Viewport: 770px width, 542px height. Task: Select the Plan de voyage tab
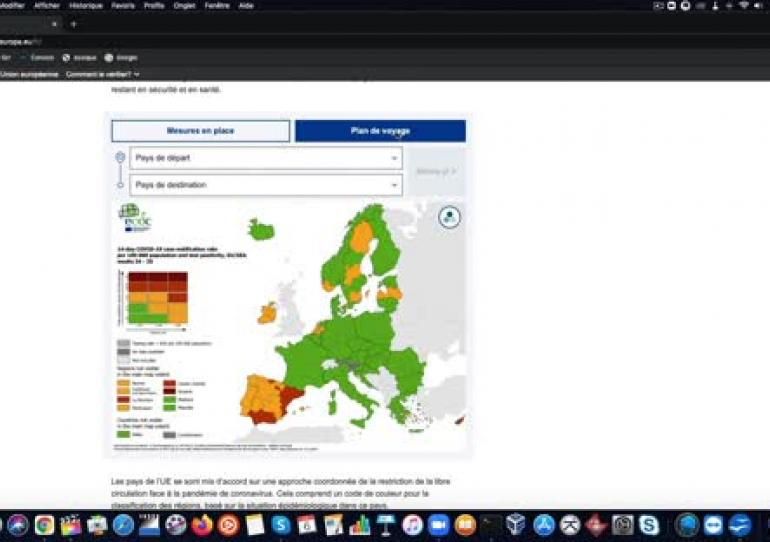(x=381, y=131)
